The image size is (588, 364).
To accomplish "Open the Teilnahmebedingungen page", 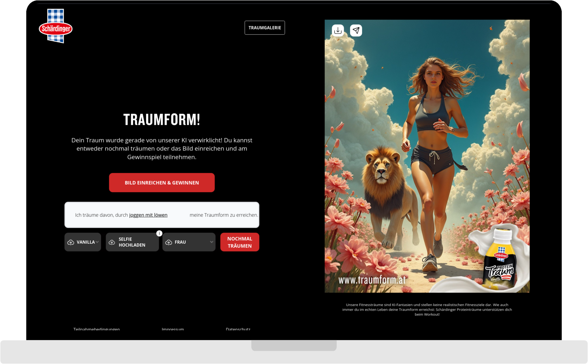I will point(97,330).
